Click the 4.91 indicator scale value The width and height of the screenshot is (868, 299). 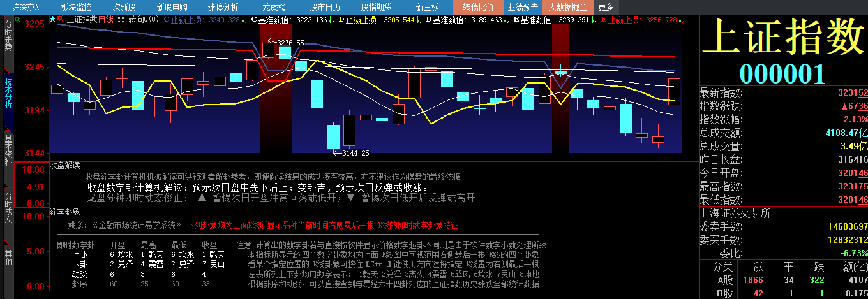(x=34, y=187)
